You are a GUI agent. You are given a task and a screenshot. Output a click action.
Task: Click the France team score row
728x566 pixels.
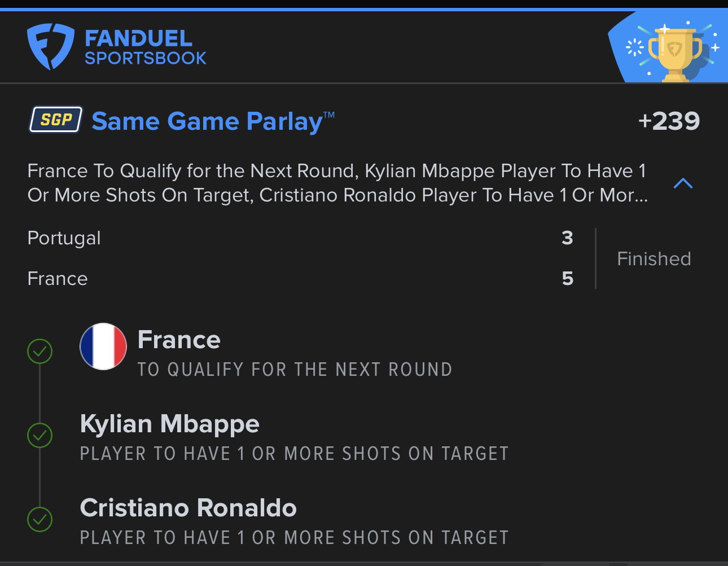pyautogui.click(x=300, y=278)
